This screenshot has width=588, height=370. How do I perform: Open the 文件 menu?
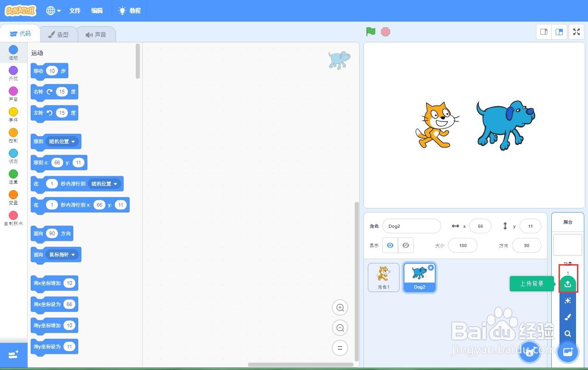coord(75,11)
